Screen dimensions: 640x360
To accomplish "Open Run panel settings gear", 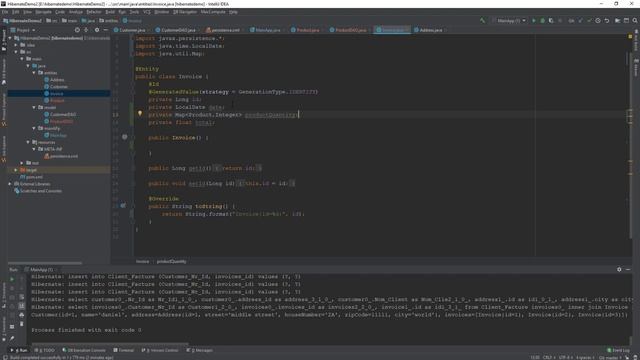I will (x=619, y=269).
